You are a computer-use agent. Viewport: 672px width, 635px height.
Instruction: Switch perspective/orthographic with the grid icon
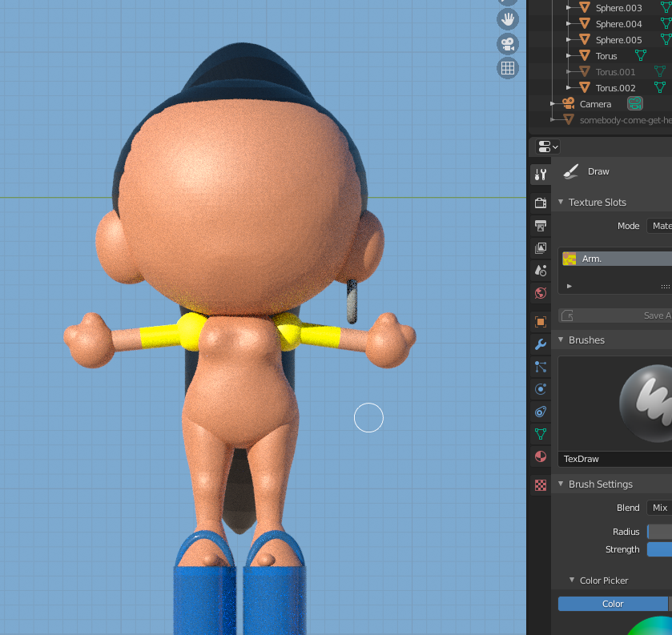tap(508, 68)
